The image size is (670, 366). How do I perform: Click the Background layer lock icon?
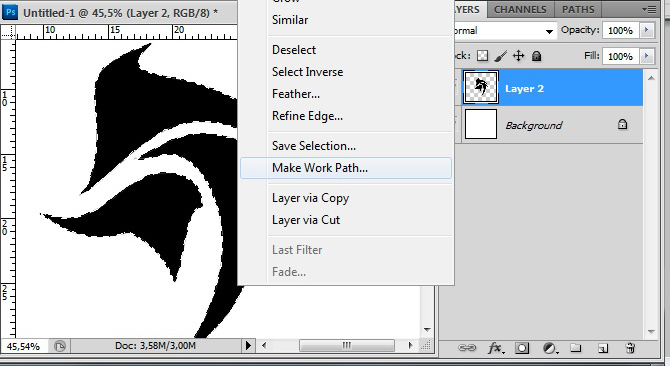(623, 124)
